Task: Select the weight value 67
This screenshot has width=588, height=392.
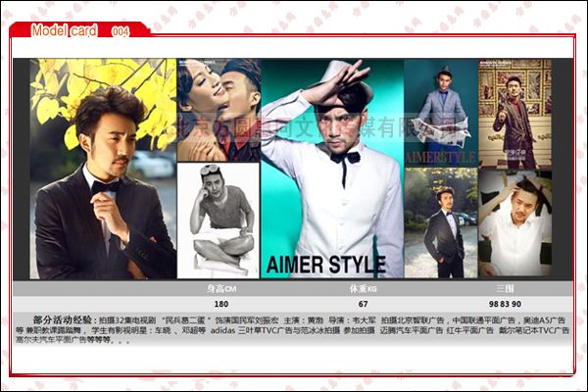Action: 363,304
